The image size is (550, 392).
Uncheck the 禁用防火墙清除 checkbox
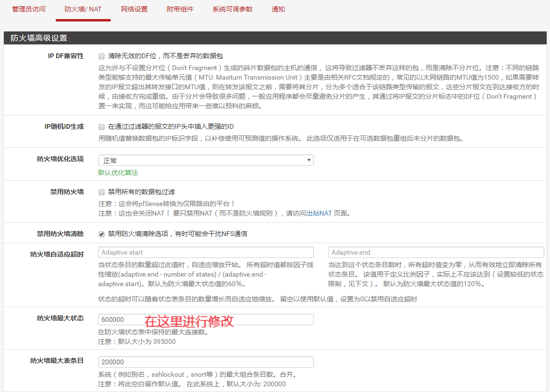(x=102, y=234)
